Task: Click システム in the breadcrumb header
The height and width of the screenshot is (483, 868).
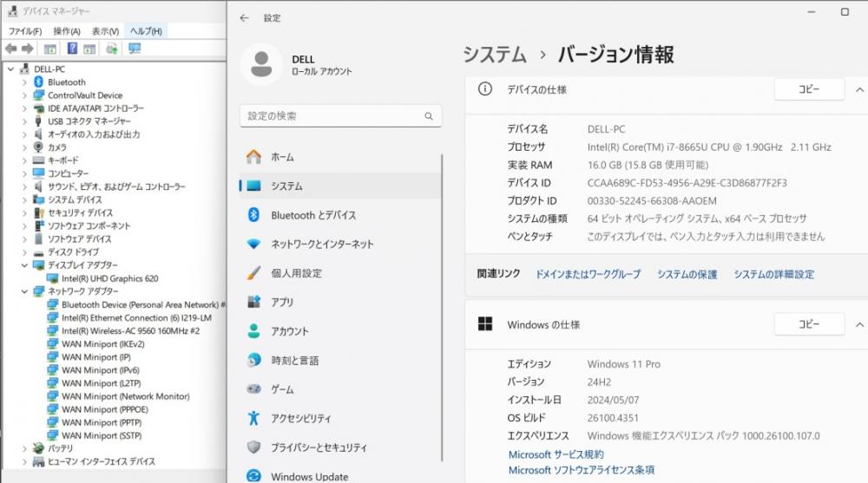Action: [x=495, y=55]
